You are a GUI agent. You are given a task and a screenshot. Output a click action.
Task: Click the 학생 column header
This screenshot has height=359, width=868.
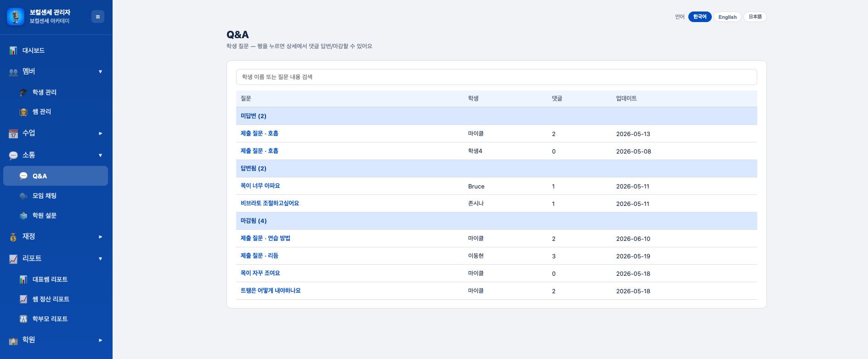point(473,98)
